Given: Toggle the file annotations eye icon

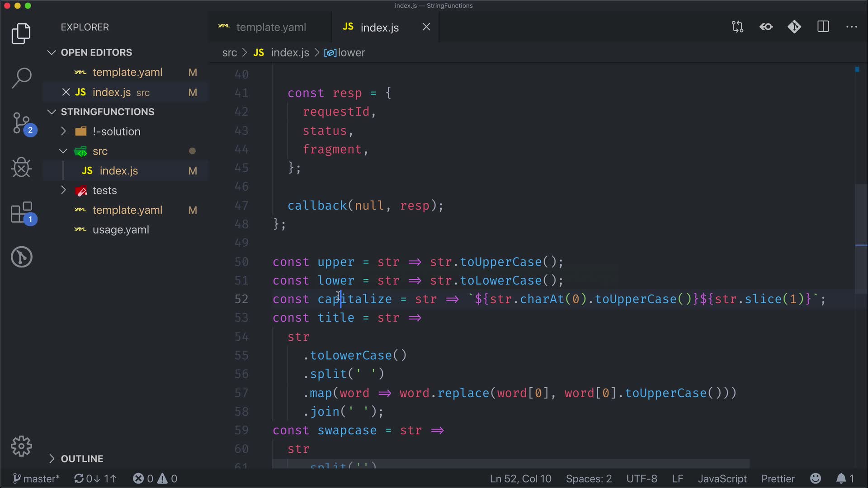Looking at the screenshot, I should (766, 27).
